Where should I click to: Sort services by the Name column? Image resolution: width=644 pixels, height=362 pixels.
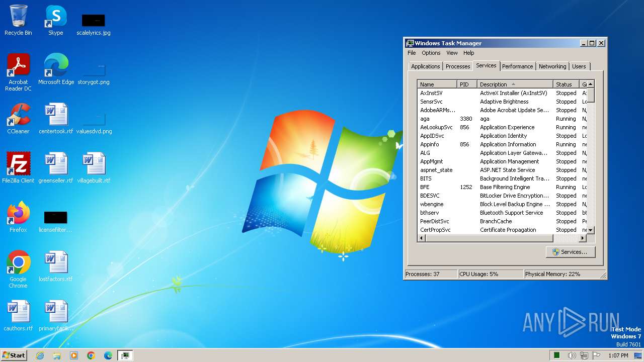(x=437, y=84)
